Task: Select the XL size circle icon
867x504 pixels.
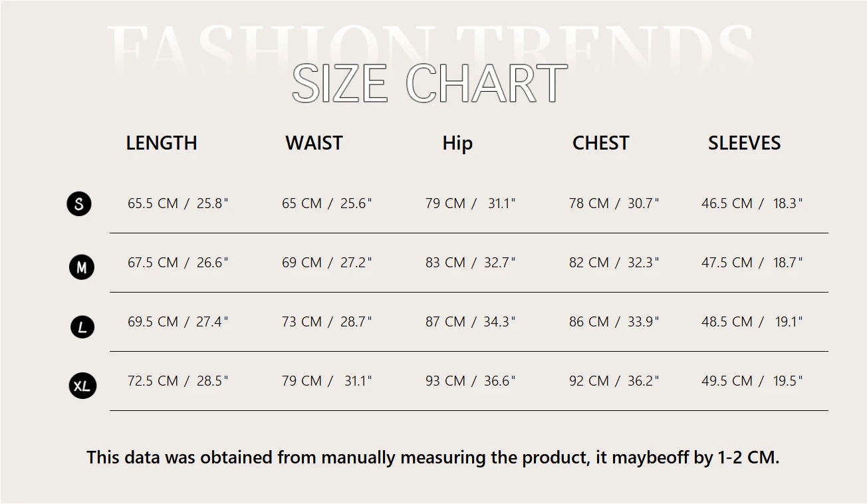Action: click(82, 386)
